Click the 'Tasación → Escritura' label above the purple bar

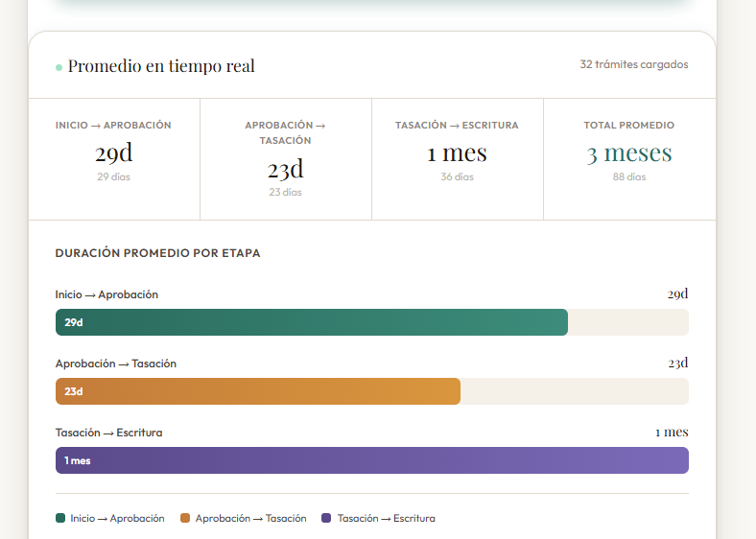pyautogui.click(x=108, y=433)
